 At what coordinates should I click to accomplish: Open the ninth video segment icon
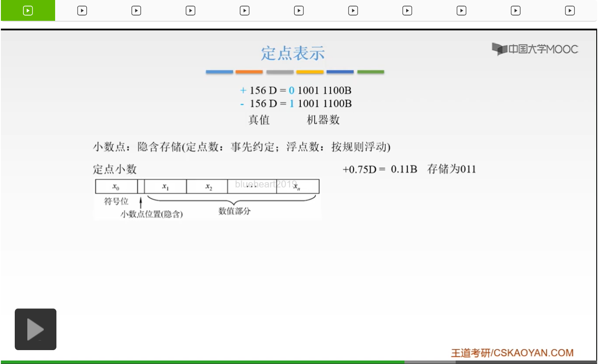coord(461,10)
